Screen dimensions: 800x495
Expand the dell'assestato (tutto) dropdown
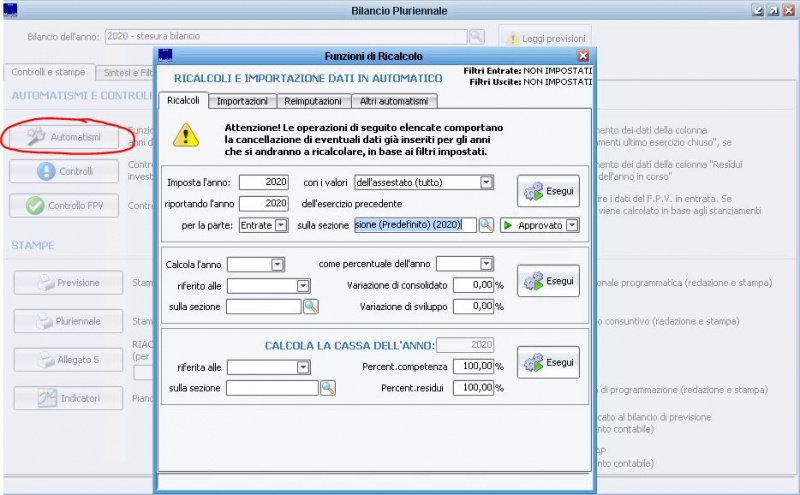486,182
